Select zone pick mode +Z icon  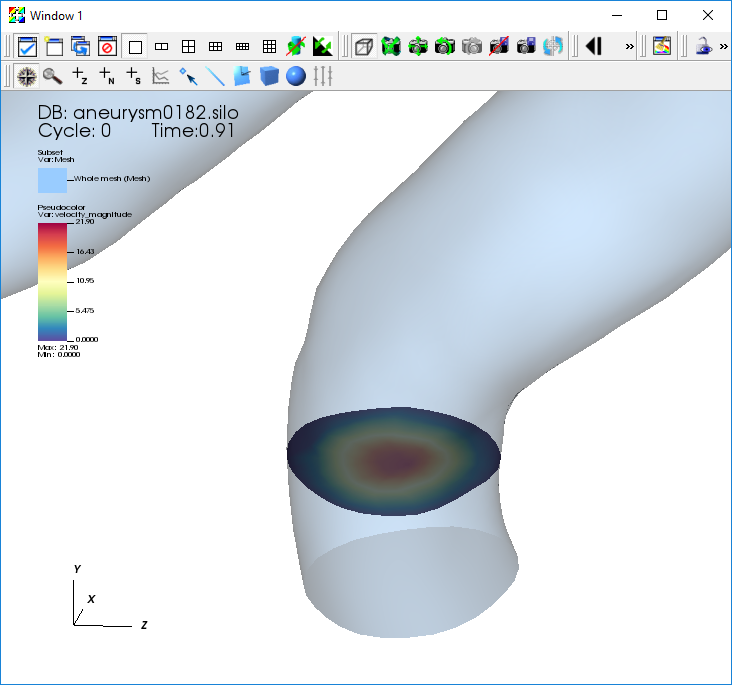(x=79, y=76)
